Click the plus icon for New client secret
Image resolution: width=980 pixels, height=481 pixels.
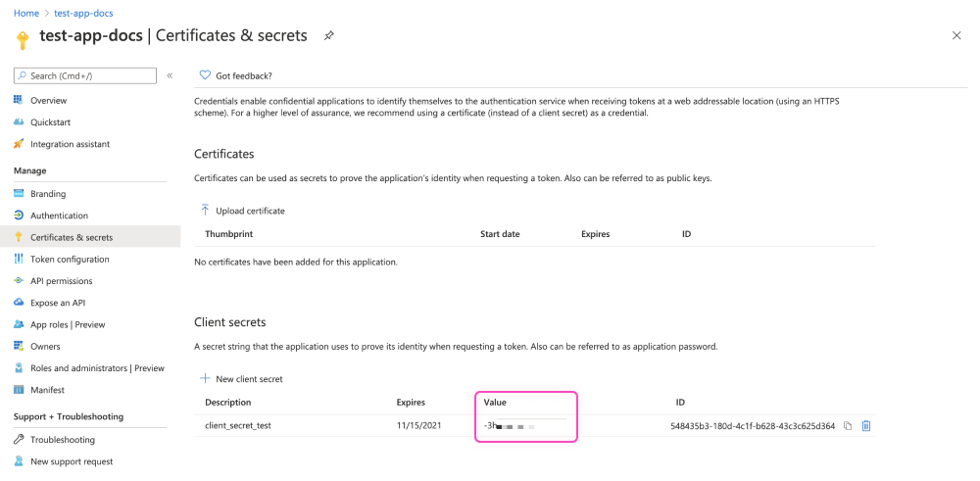[205, 378]
